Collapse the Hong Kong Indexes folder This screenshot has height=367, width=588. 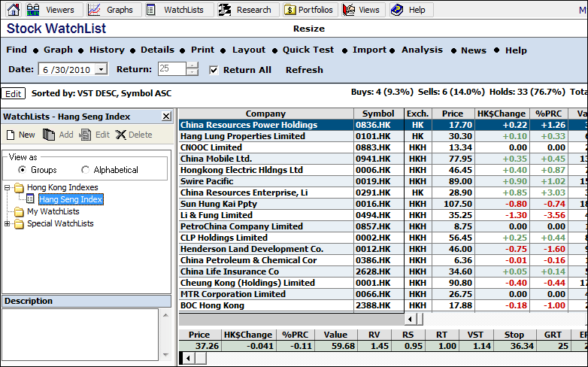pyautogui.click(x=8, y=187)
